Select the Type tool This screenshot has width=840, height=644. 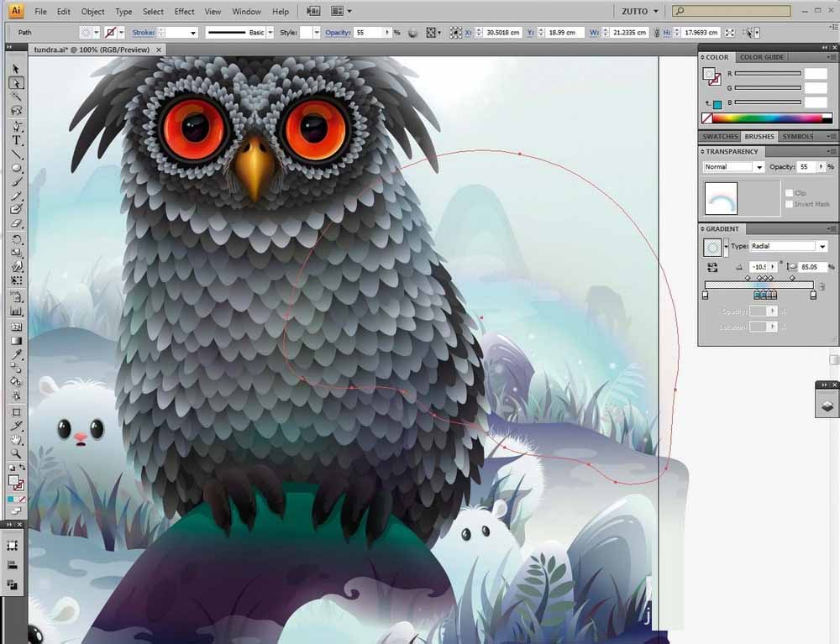16,140
